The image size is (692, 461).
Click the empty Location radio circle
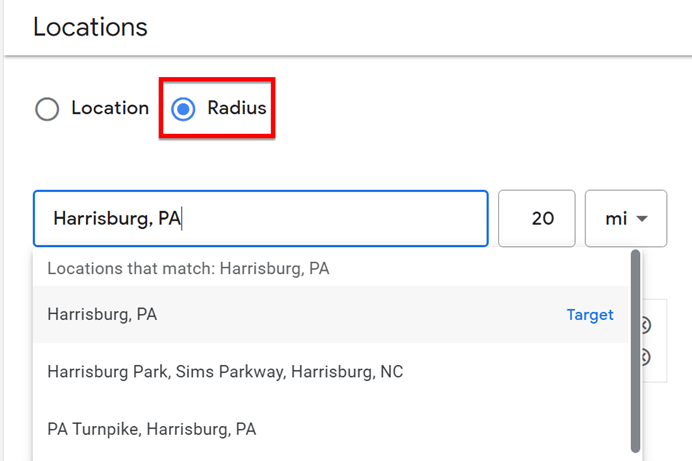(47, 109)
